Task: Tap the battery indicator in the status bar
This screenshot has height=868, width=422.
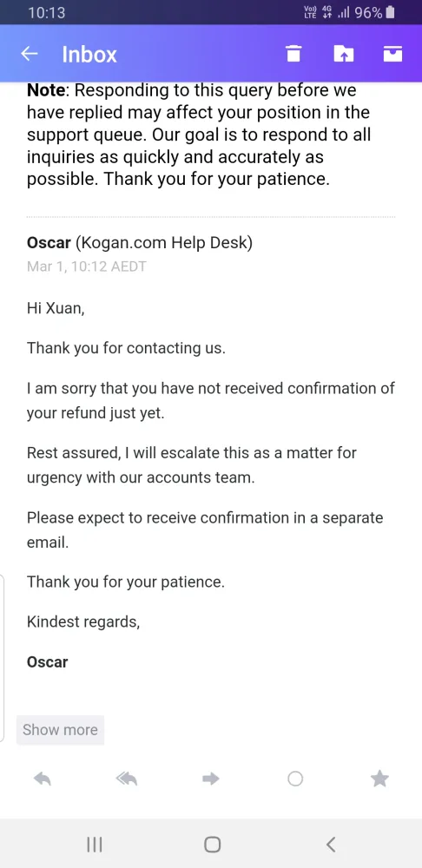Action: tap(391, 12)
